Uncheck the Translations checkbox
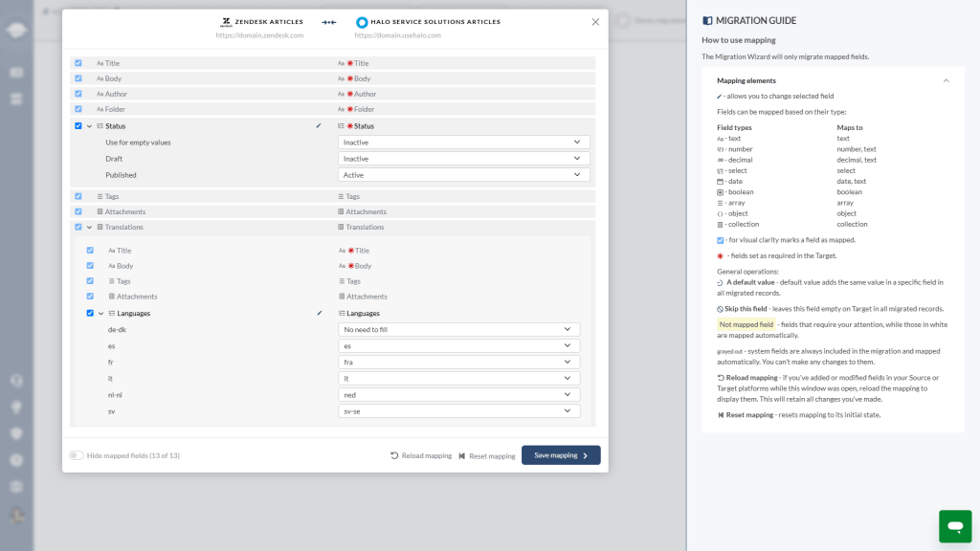The image size is (980, 551). [x=78, y=227]
